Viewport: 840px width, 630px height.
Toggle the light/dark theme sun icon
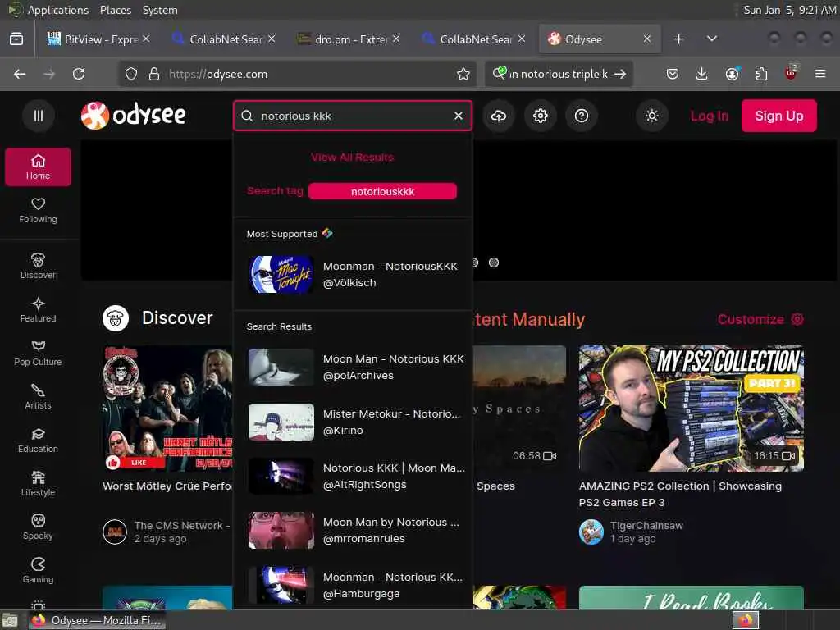pyautogui.click(x=652, y=116)
